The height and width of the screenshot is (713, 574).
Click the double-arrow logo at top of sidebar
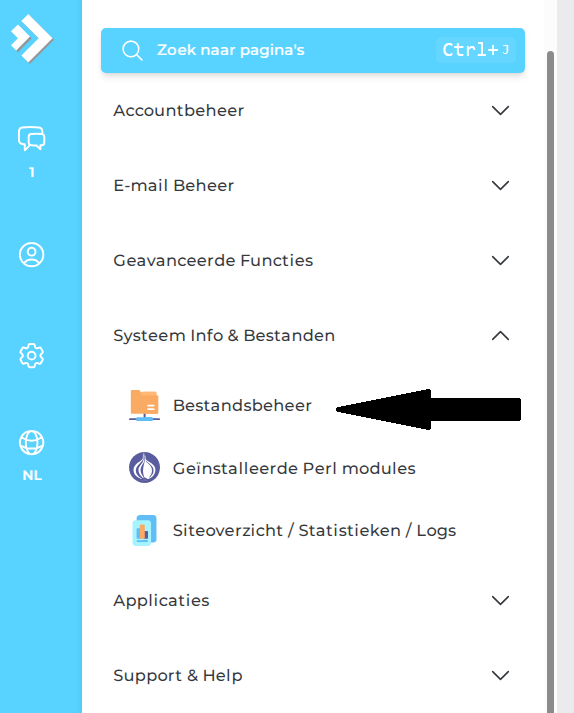pyautogui.click(x=31, y=38)
